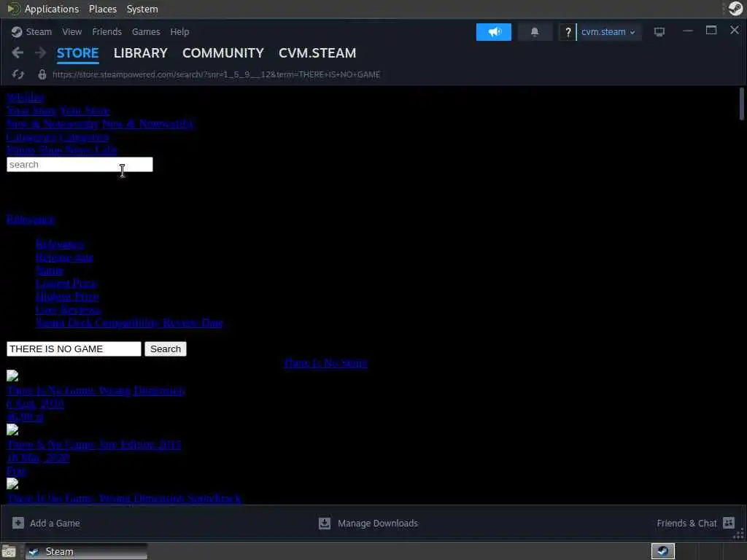
Task: Click the Free price label
Action: tap(16, 471)
